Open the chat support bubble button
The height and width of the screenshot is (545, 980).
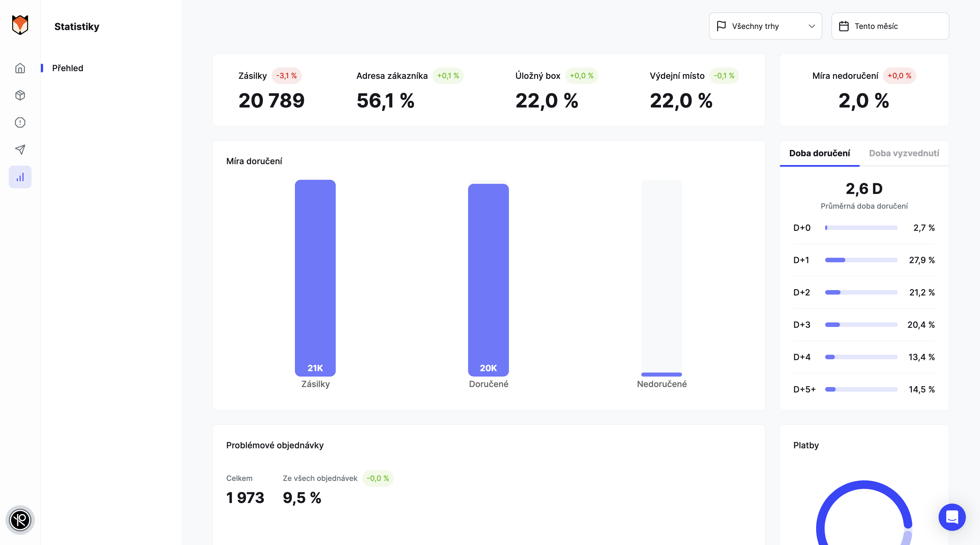click(x=952, y=517)
